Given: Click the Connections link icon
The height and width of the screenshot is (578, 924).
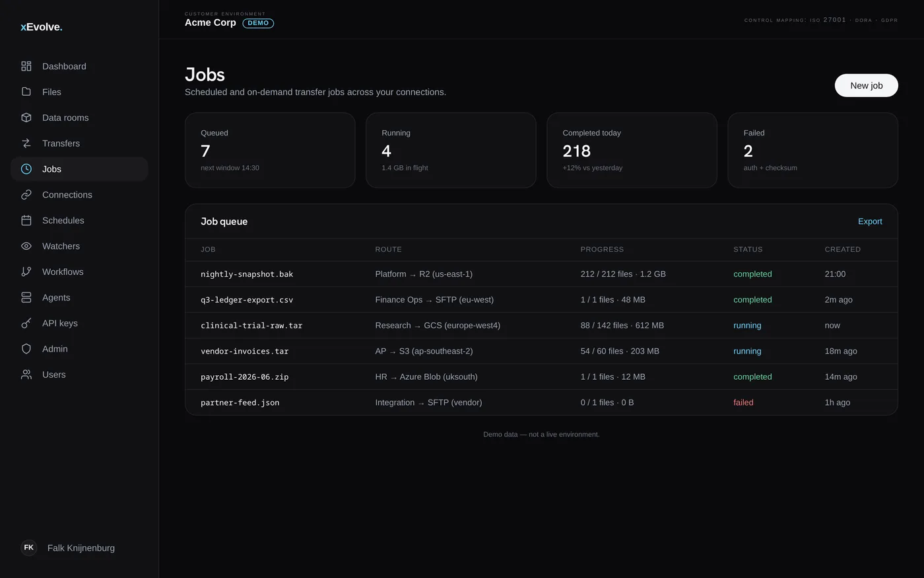Looking at the screenshot, I should tap(26, 195).
